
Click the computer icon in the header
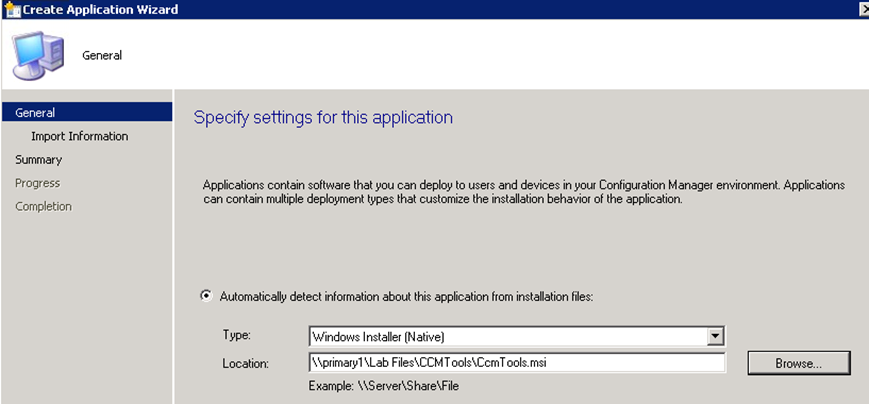click(38, 55)
